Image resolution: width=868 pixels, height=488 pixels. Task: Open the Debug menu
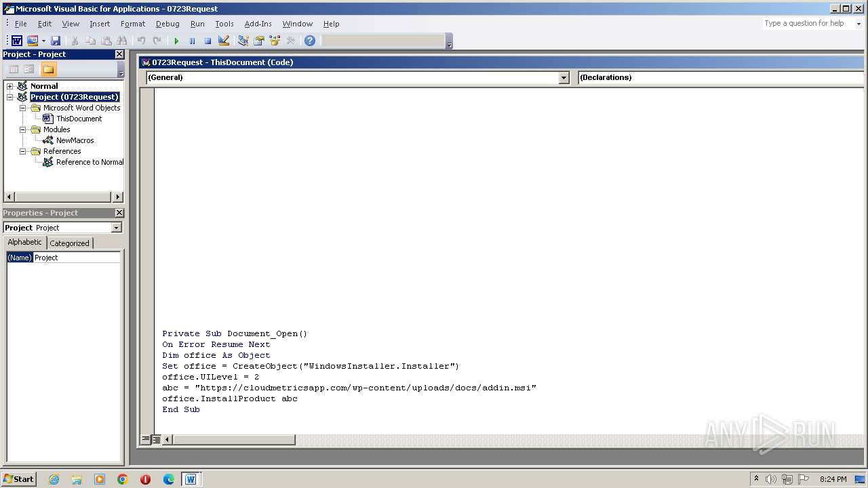[167, 24]
